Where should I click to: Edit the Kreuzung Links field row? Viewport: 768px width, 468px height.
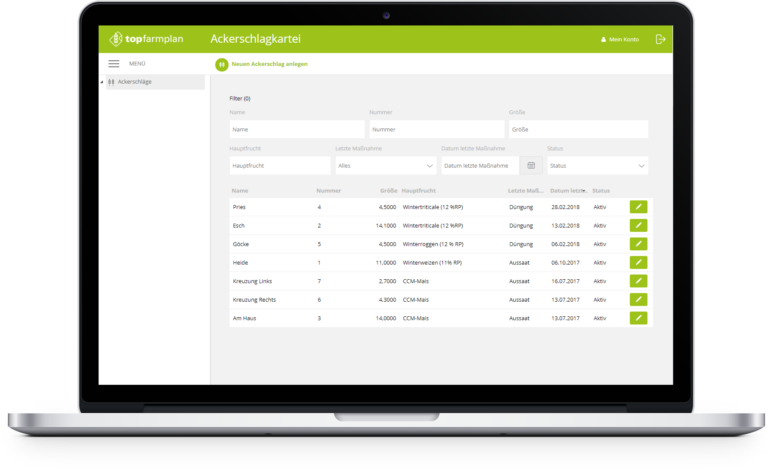[638, 281]
